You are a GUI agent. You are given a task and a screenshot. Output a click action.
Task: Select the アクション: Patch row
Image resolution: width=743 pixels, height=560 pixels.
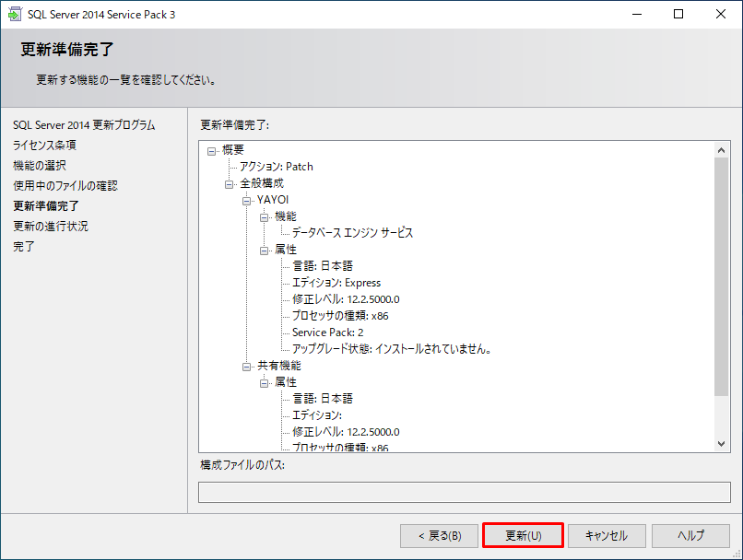pos(277,167)
